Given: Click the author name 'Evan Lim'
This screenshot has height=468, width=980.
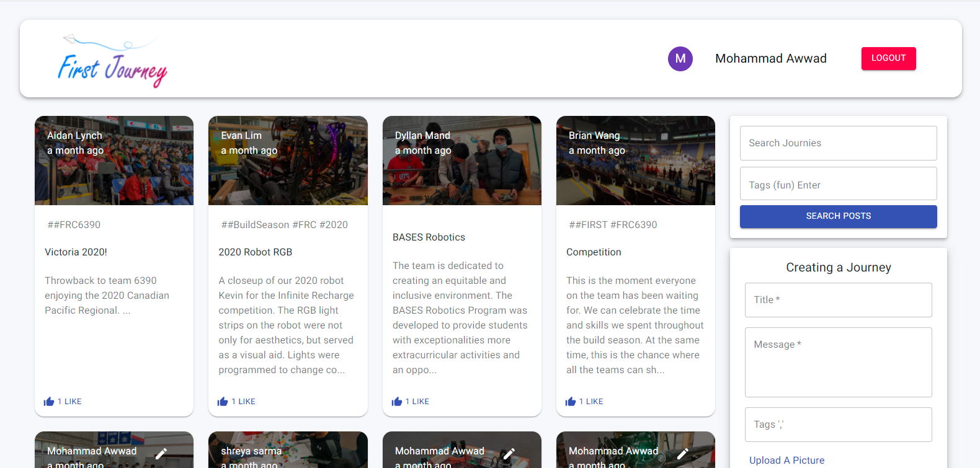Looking at the screenshot, I should pos(241,136).
